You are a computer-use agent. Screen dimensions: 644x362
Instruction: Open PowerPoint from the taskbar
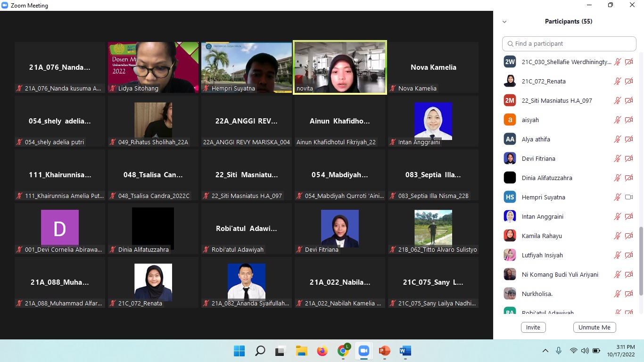click(384, 351)
